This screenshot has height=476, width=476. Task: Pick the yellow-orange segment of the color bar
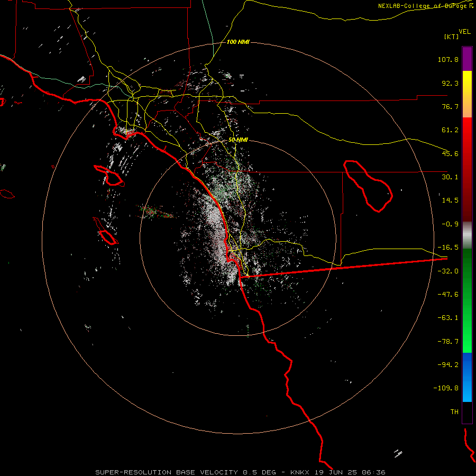point(467,94)
